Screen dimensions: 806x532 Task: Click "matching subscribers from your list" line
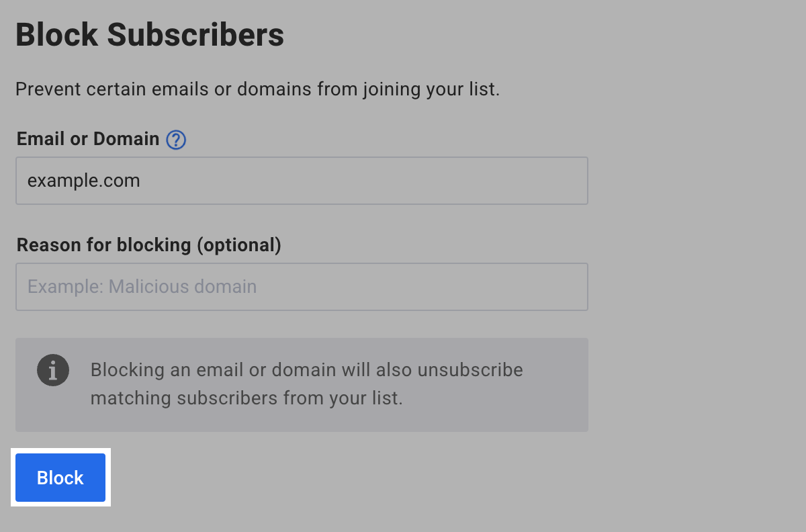pyautogui.click(x=247, y=398)
